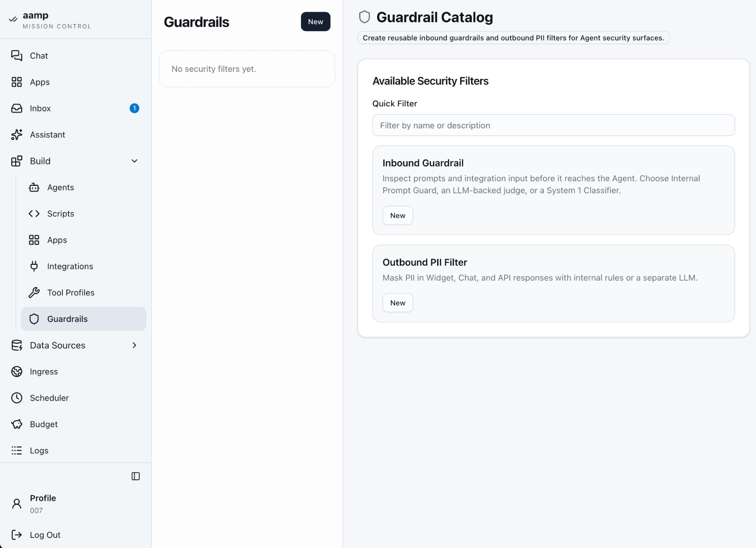Click the Profile user icon
This screenshot has height=548, width=756.
(x=17, y=504)
